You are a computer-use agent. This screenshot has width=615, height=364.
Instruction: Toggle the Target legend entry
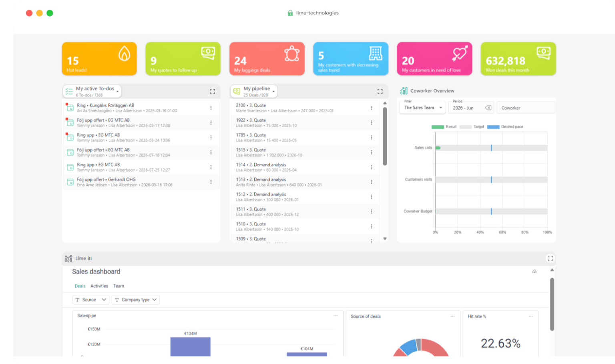point(472,127)
